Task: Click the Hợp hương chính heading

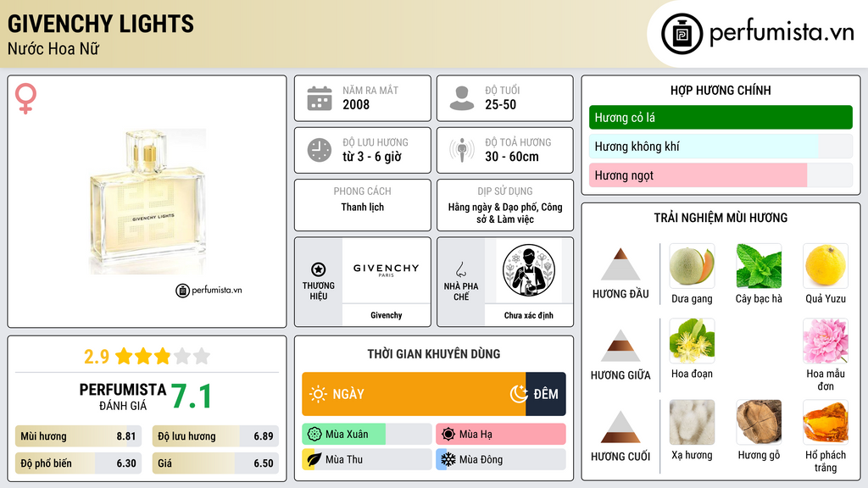Action: click(x=721, y=90)
